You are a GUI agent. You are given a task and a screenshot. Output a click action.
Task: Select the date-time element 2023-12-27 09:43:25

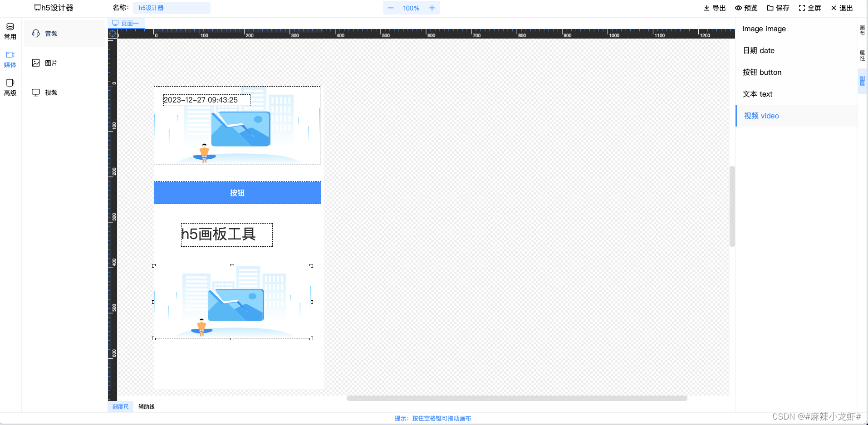[206, 100]
